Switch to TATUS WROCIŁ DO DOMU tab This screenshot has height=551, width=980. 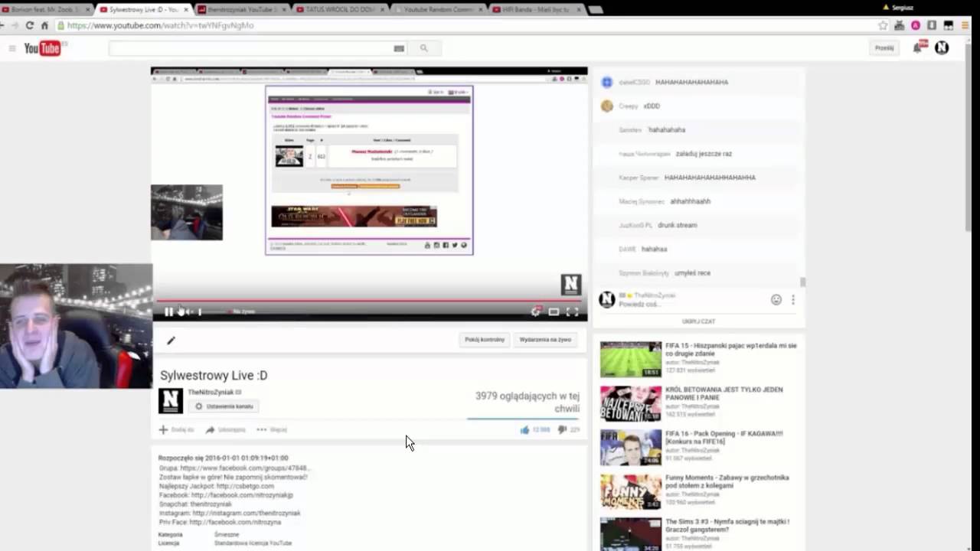[338, 9]
